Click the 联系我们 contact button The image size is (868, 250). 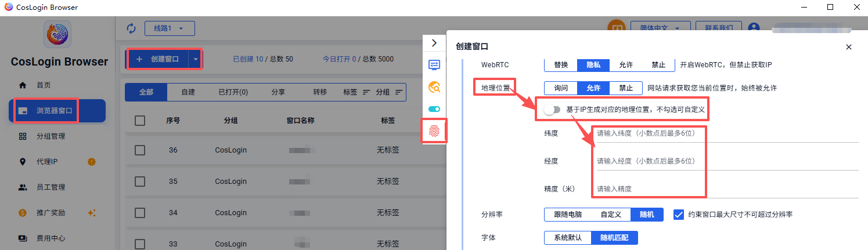[x=719, y=28]
